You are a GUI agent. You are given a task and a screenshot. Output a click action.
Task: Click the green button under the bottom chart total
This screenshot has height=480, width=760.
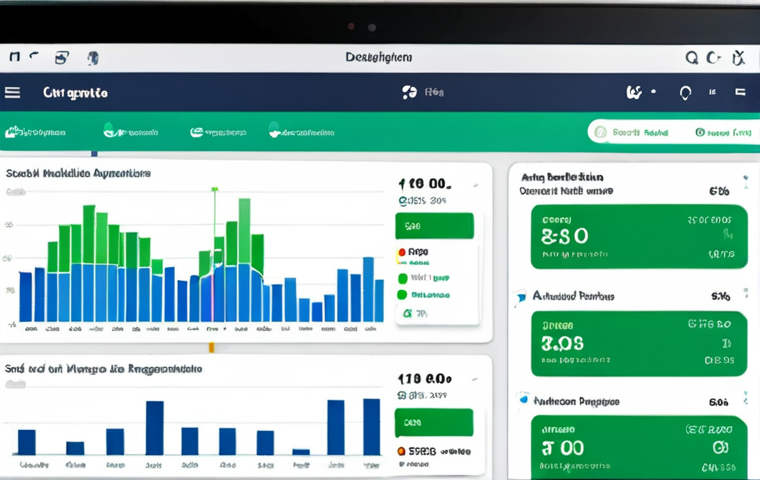pos(434,422)
